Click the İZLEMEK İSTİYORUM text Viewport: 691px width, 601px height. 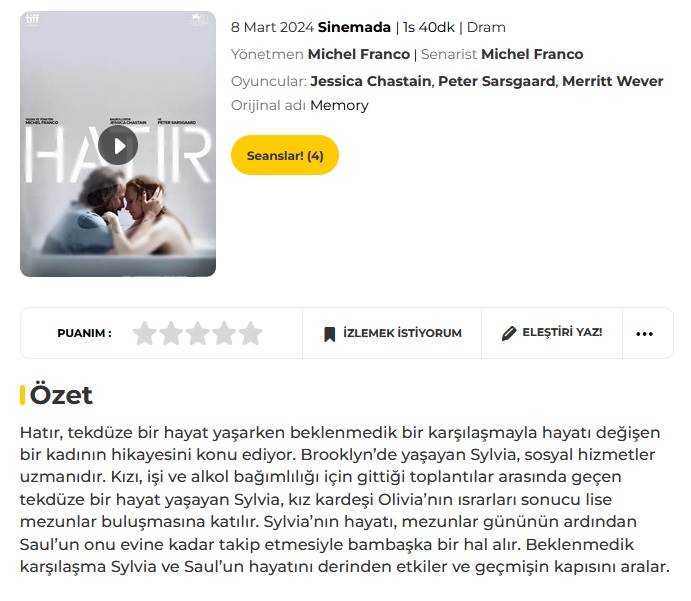[402, 333]
